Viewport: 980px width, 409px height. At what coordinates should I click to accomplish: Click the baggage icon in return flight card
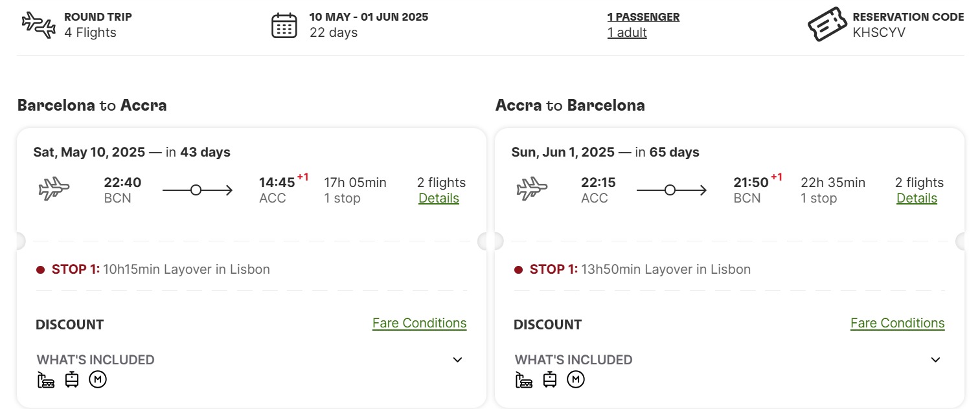(524, 380)
